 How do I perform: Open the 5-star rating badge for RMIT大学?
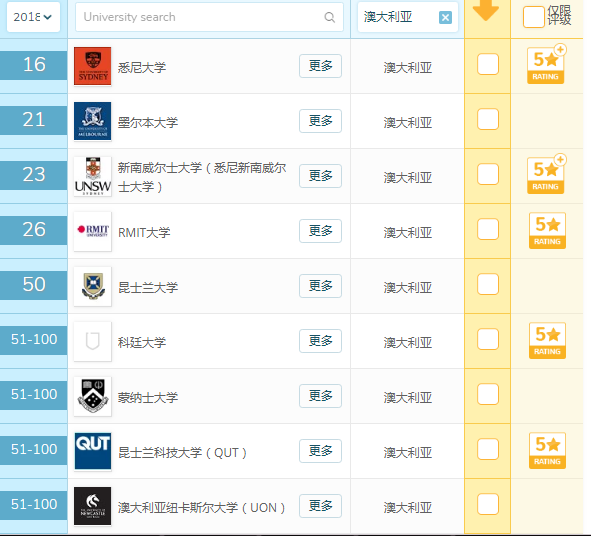click(x=547, y=230)
